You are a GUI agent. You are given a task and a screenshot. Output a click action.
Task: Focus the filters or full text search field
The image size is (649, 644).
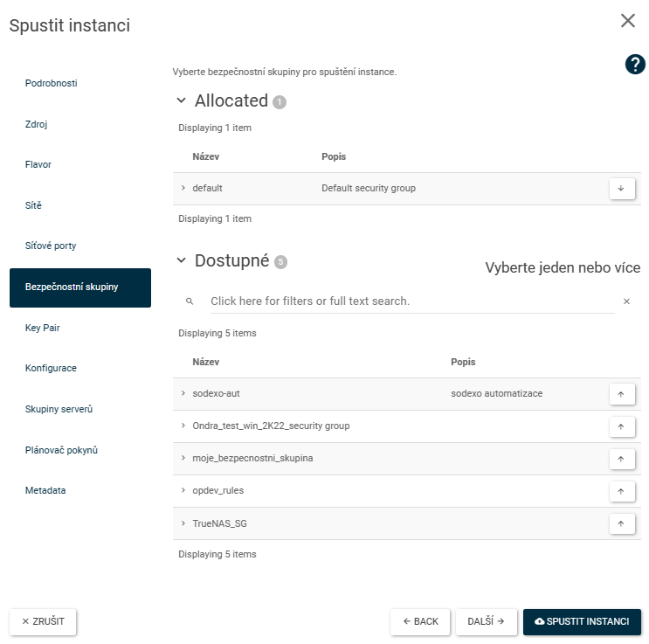tap(412, 301)
